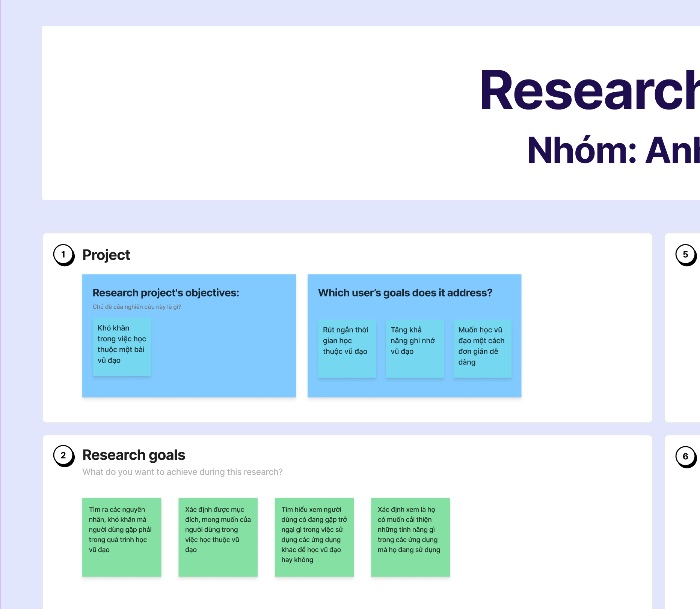Select sticky note 'Rút ngắn thời gian học'
700x609 pixels.
(x=346, y=349)
